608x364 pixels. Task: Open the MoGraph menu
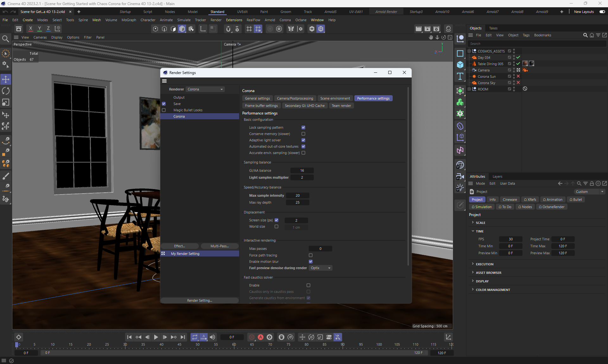point(129,20)
